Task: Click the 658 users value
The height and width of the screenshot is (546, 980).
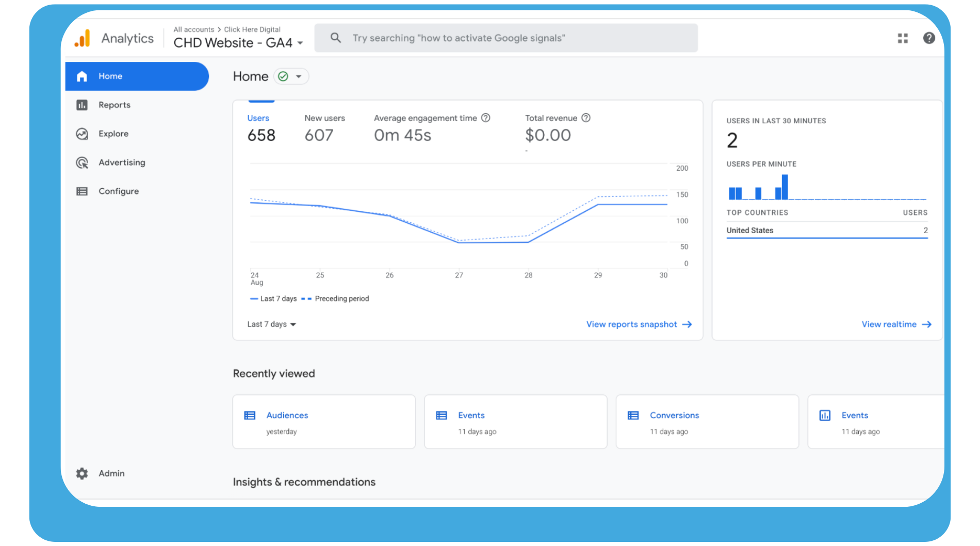Action: click(262, 135)
